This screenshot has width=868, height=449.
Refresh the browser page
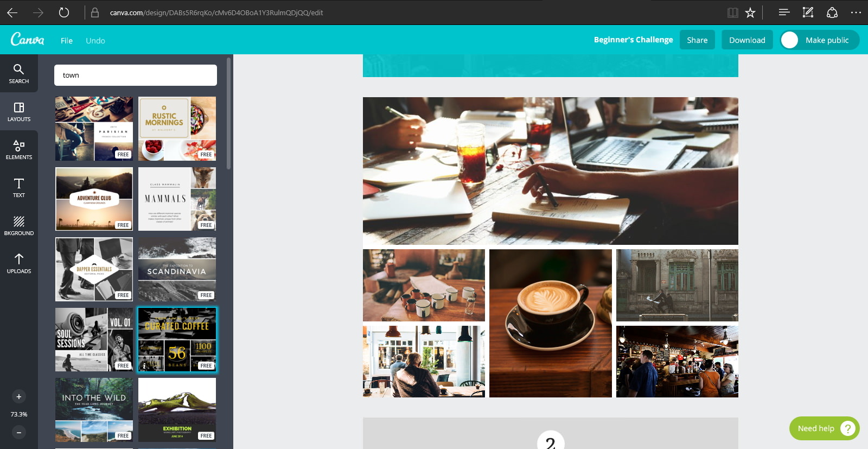pos(64,12)
